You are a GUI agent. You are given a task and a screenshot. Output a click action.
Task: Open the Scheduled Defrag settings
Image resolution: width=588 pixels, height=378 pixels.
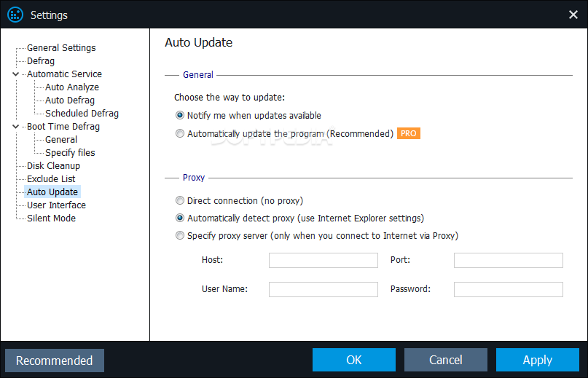82,113
